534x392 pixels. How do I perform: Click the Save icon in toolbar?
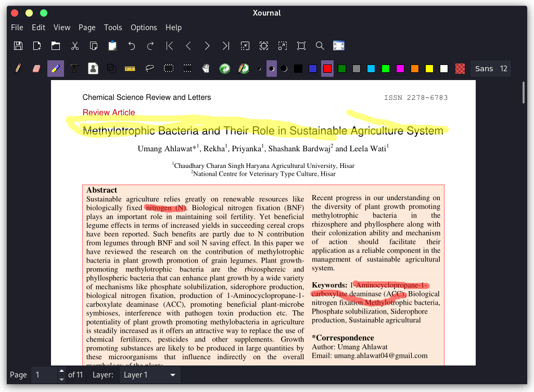pyautogui.click(x=18, y=46)
